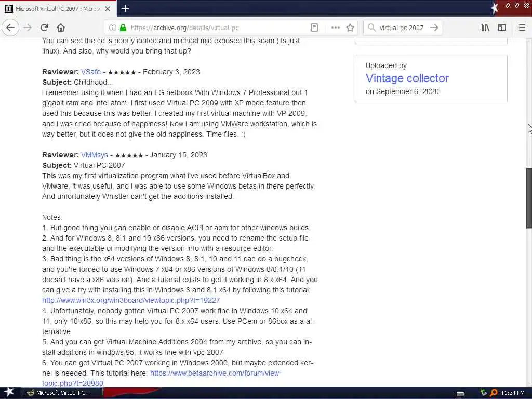Toggle reader view in the address bar
Screen dimensions: 532x399
click(x=314, y=28)
